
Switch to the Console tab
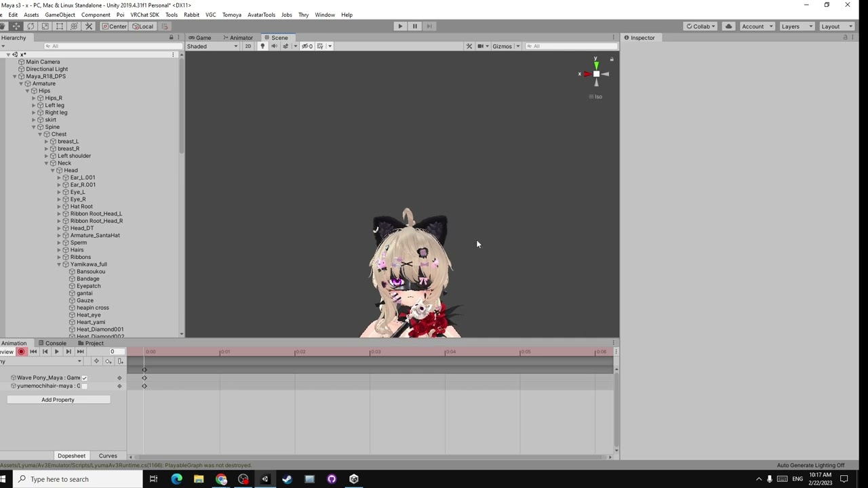(56, 343)
